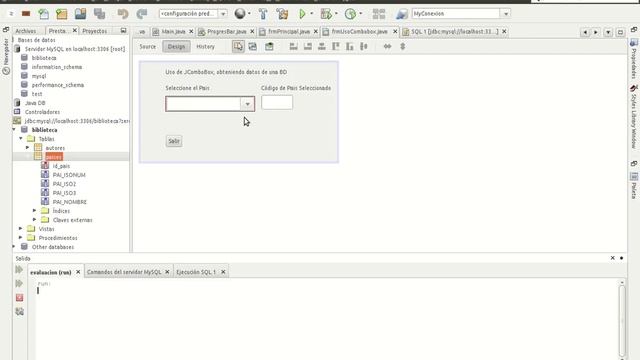Click the database connection icon beside MyConexion
This screenshot has width=640, height=360.
click(x=402, y=14)
